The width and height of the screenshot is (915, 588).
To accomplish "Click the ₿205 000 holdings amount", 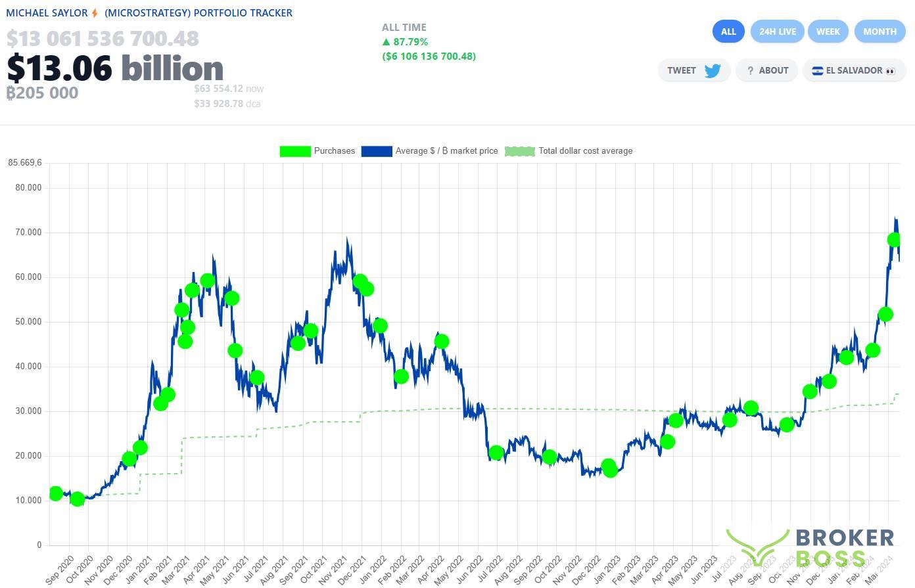I will pyautogui.click(x=43, y=93).
